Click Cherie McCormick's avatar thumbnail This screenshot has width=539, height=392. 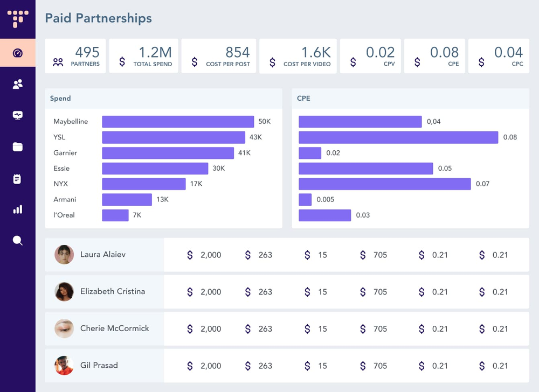(64, 328)
